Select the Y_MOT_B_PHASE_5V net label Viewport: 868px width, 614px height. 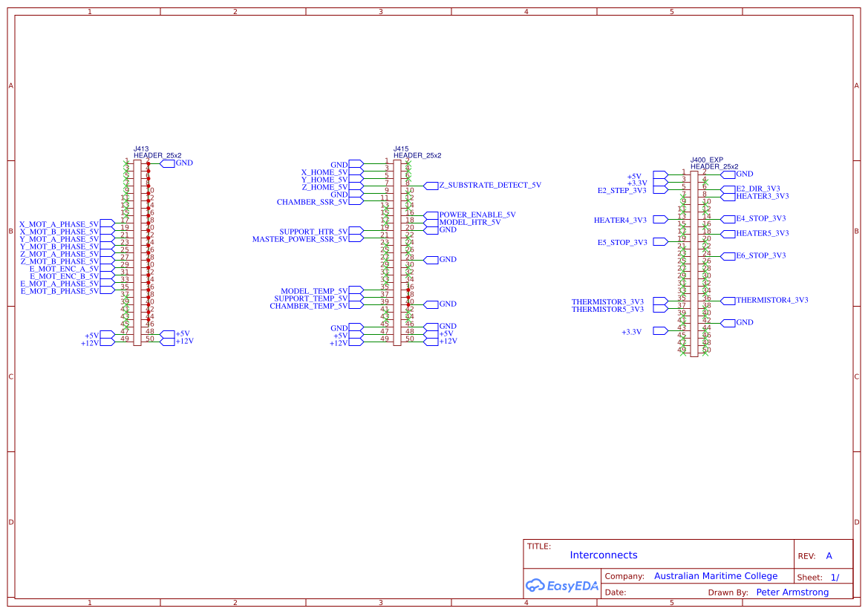[x=59, y=247]
